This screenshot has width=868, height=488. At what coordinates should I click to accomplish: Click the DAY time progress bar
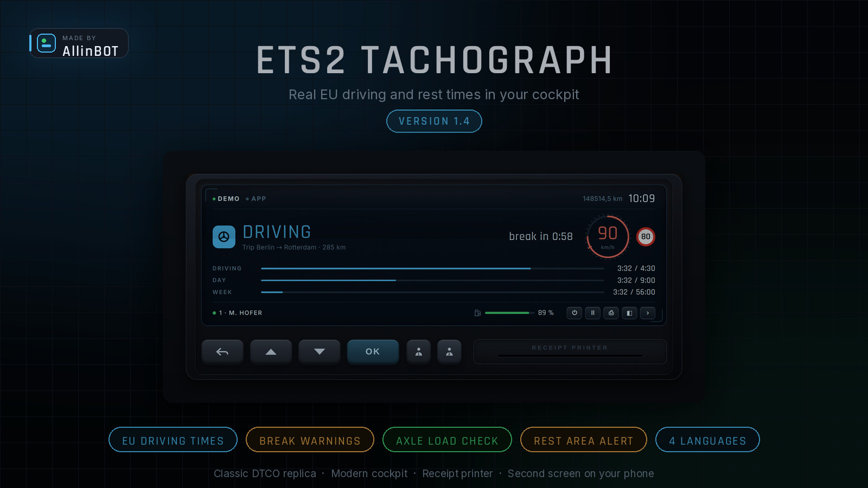(x=432, y=280)
